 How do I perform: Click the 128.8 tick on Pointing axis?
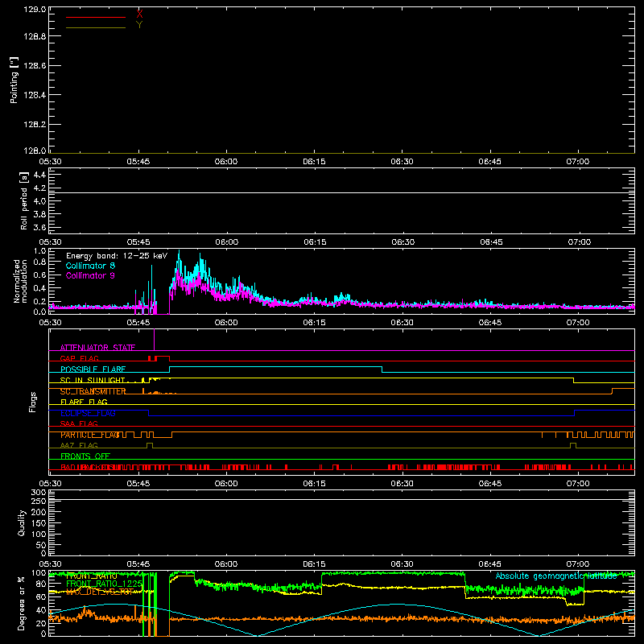click(x=35, y=36)
